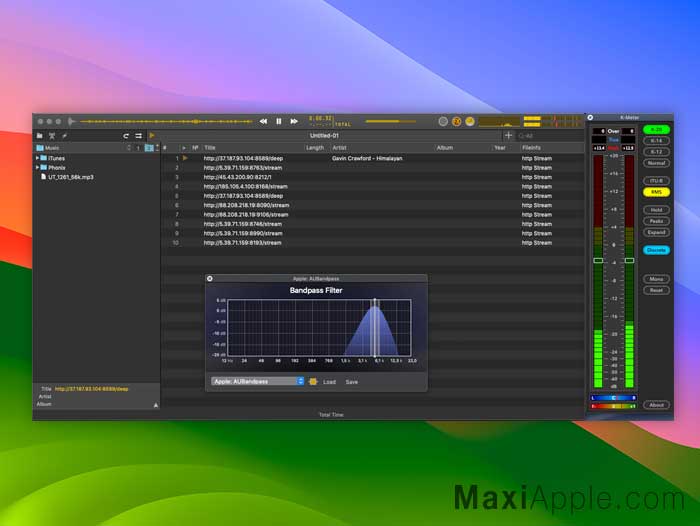Skip to the previous track
Image resolution: width=700 pixels, height=526 pixels.
click(263, 121)
